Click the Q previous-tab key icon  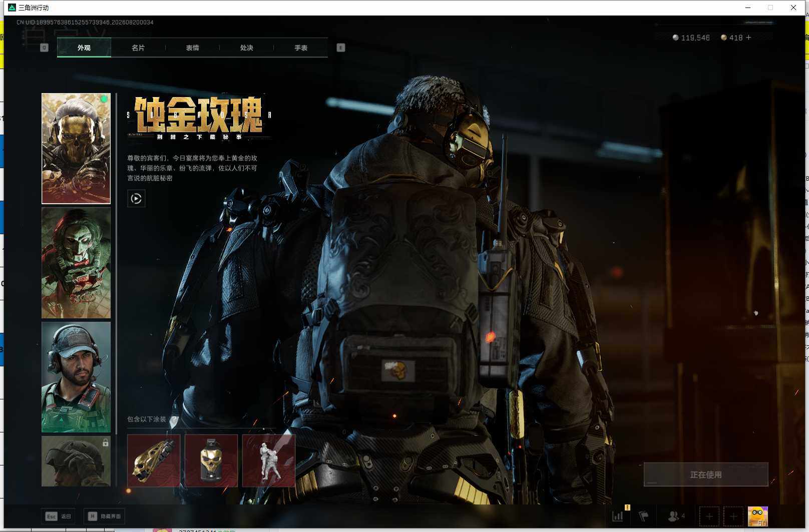(44, 48)
